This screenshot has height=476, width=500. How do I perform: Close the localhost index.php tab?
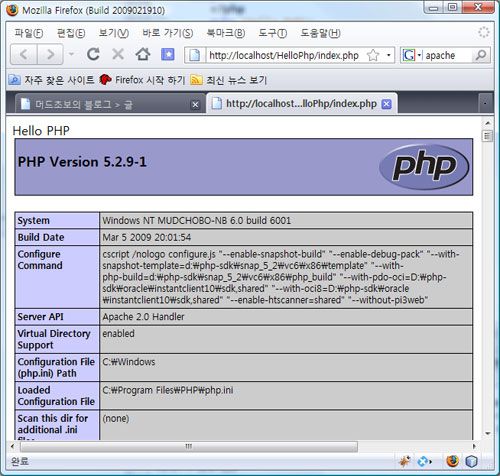[386, 104]
